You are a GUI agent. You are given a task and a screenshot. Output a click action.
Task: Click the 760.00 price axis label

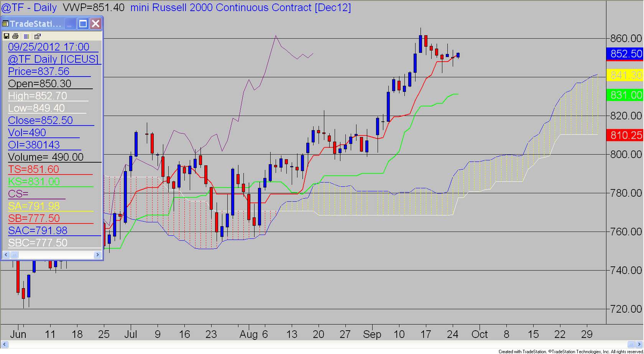[626, 232]
